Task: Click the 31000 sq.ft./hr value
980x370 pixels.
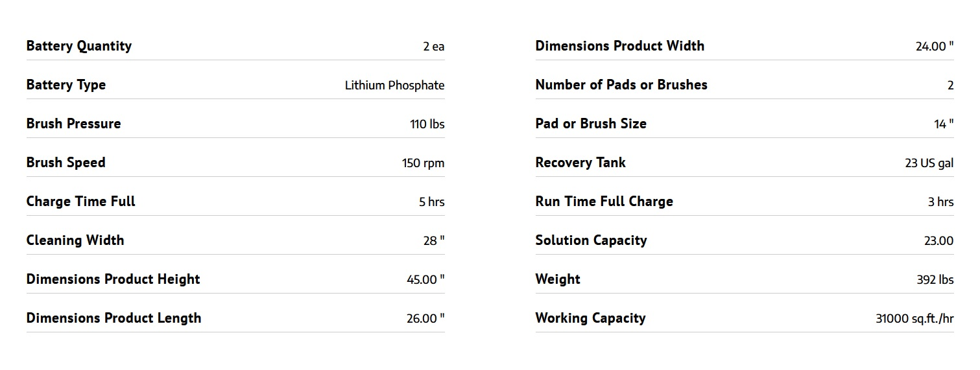Action: pyautogui.click(x=914, y=318)
